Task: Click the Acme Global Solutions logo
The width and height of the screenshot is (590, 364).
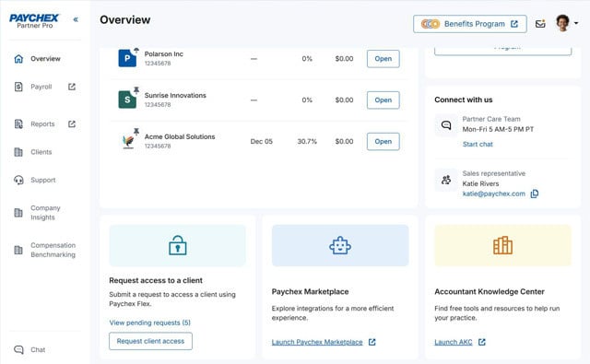Action: coord(128,141)
